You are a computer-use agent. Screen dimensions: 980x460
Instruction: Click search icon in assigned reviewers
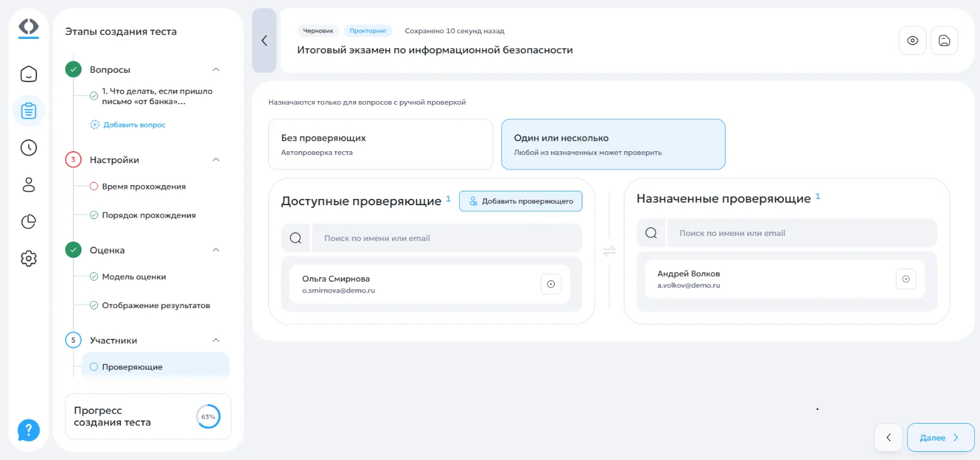point(651,233)
